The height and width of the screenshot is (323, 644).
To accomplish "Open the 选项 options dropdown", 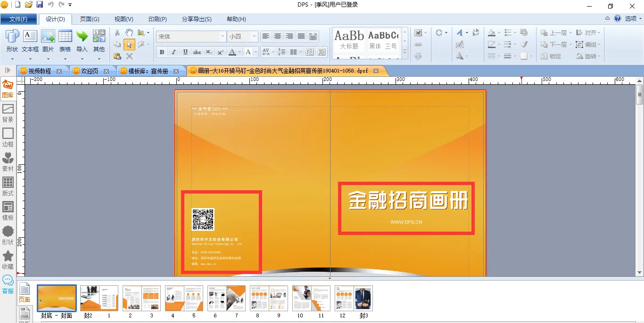I will [x=634, y=19].
